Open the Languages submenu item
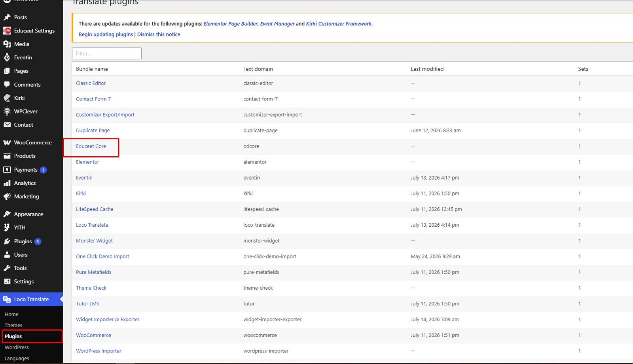This screenshot has height=364, width=633. coord(17,358)
